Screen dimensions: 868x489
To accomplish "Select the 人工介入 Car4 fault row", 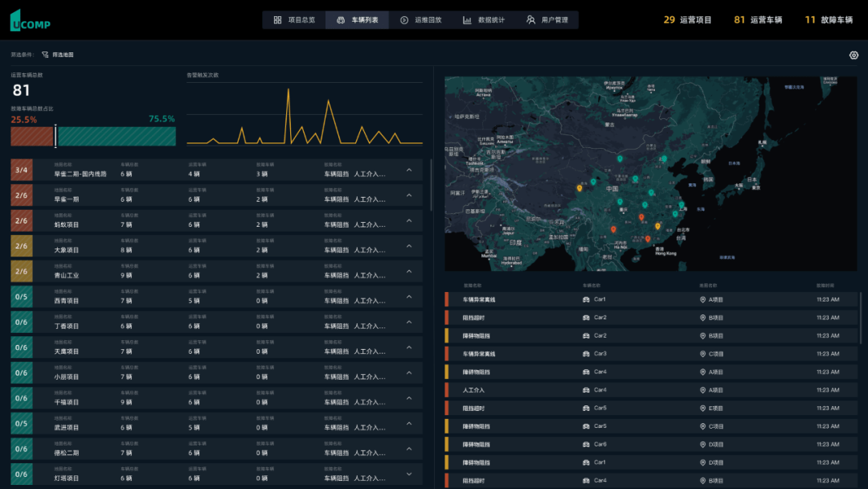I will [652, 390].
